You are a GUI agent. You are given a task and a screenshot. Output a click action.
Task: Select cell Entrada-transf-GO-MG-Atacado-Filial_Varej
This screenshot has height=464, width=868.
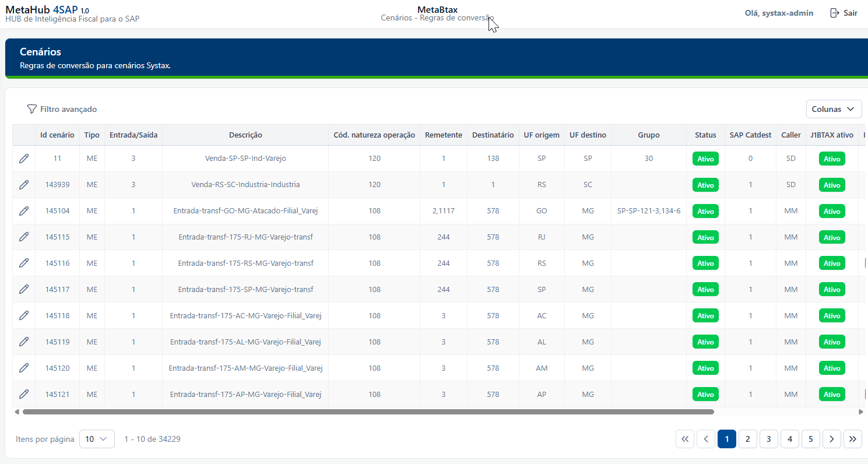[245, 211]
